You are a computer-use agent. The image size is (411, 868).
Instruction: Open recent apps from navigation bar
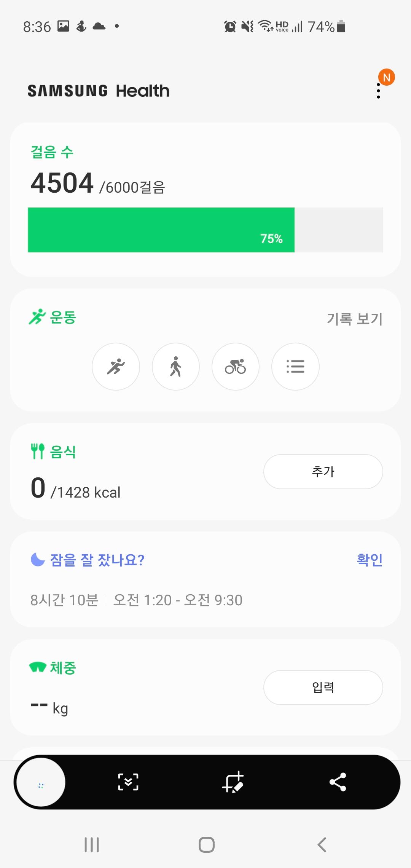(x=92, y=845)
